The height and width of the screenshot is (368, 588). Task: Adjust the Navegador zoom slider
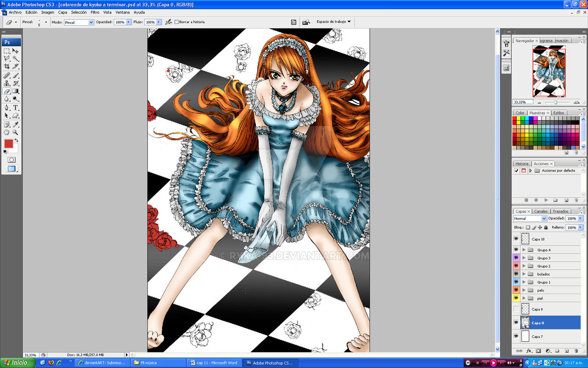[555, 102]
